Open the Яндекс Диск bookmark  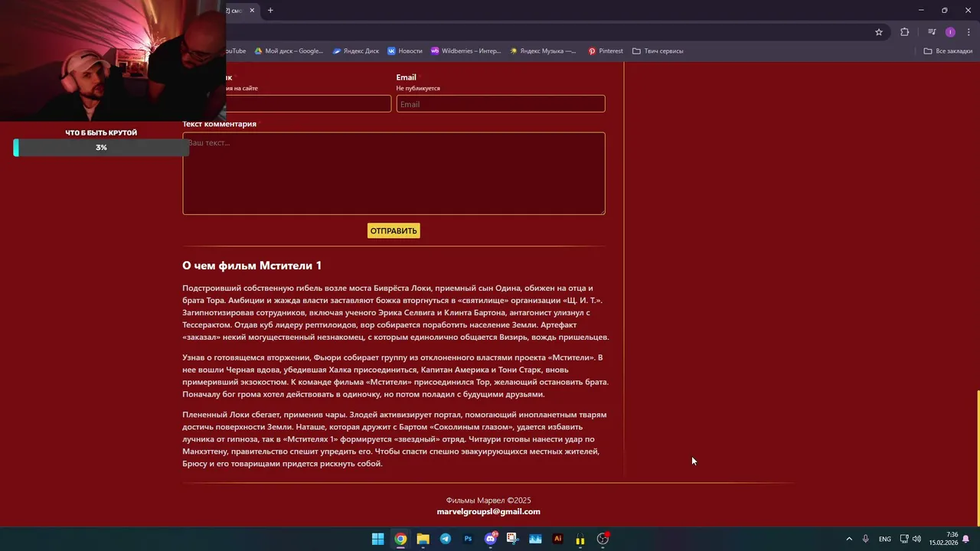[356, 51]
